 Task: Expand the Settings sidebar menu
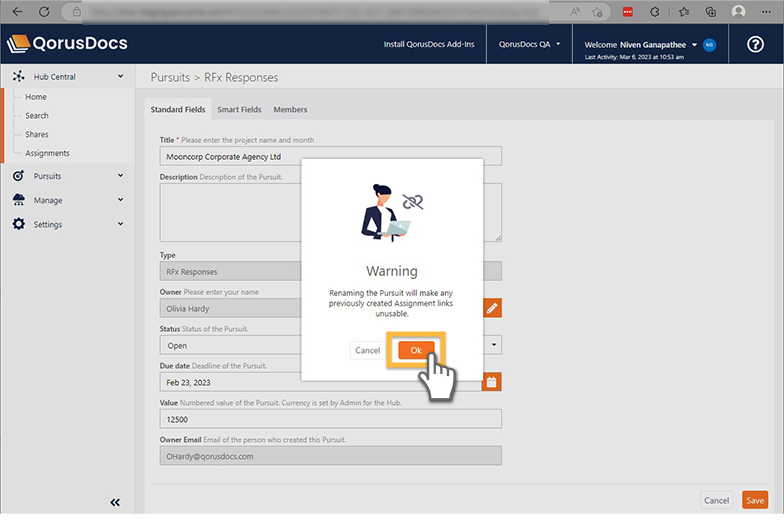pyautogui.click(x=120, y=224)
